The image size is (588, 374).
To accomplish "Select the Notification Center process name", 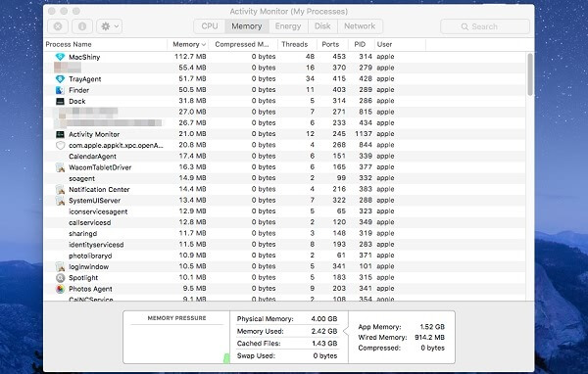I will pos(99,189).
